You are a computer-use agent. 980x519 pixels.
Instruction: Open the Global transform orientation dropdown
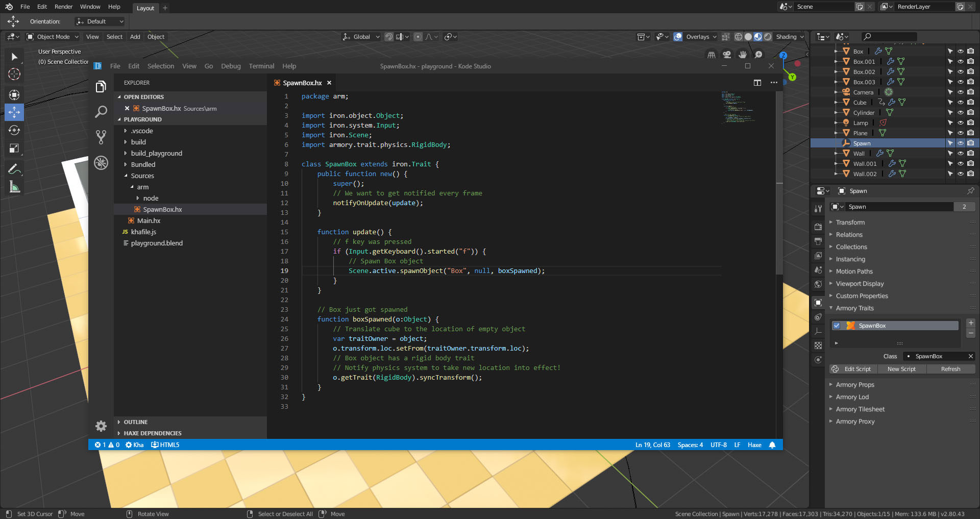pos(361,37)
